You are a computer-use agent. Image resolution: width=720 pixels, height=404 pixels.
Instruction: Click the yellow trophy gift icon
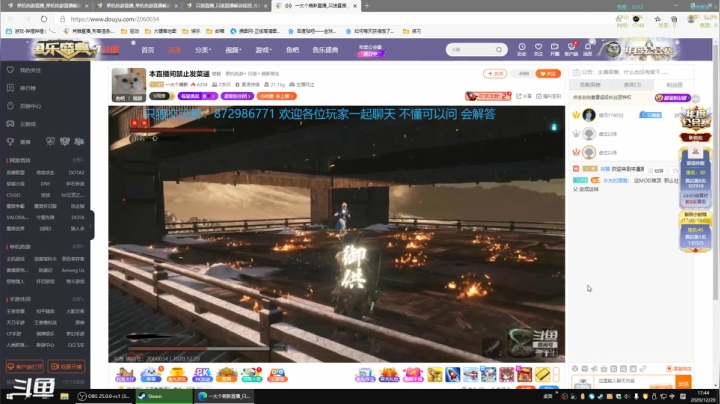[x=434, y=375]
